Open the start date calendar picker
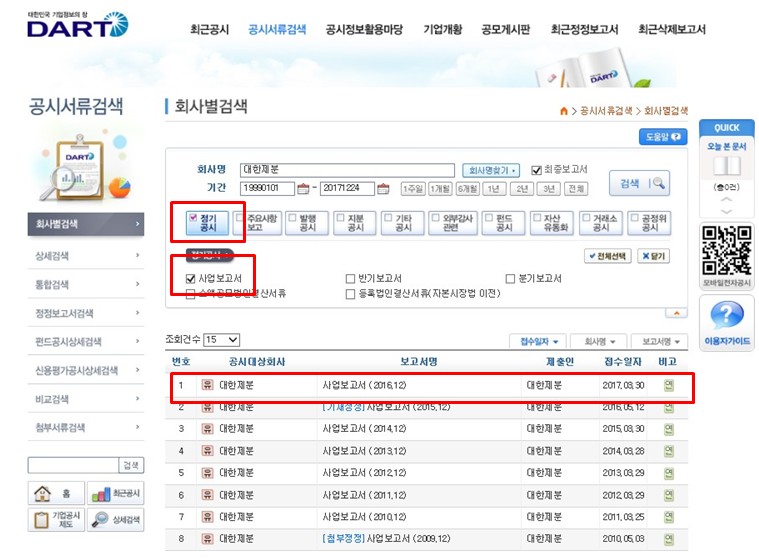The width and height of the screenshot is (759, 560). (302, 189)
